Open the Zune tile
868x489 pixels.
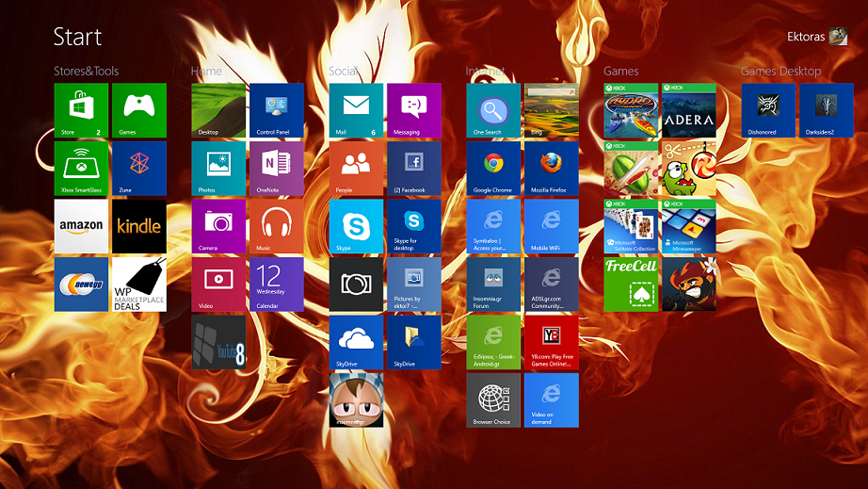[139, 169]
